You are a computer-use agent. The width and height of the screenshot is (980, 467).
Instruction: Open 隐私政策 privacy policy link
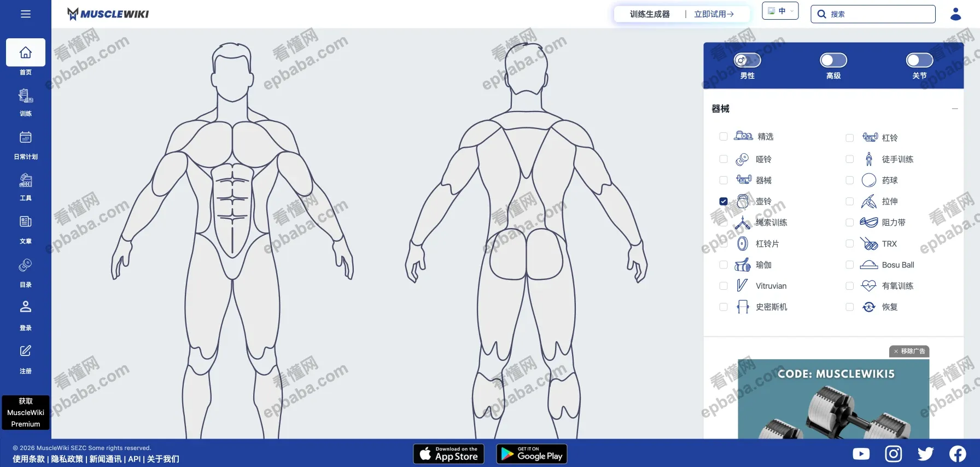point(67,459)
